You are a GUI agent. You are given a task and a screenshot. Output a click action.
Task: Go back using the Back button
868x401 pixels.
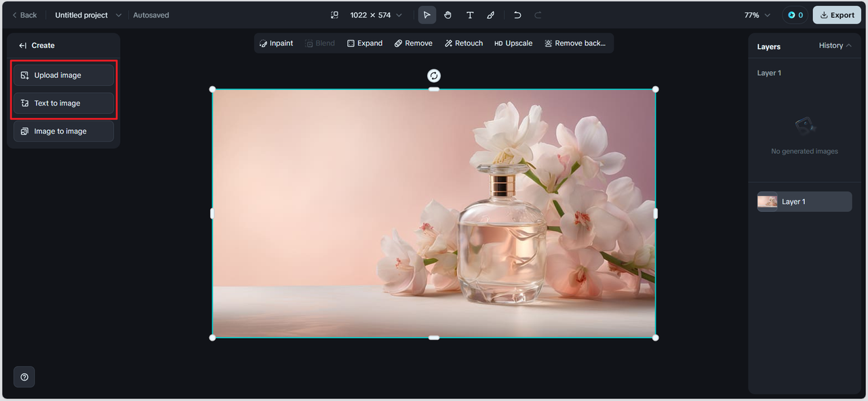pyautogui.click(x=24, y=15)
